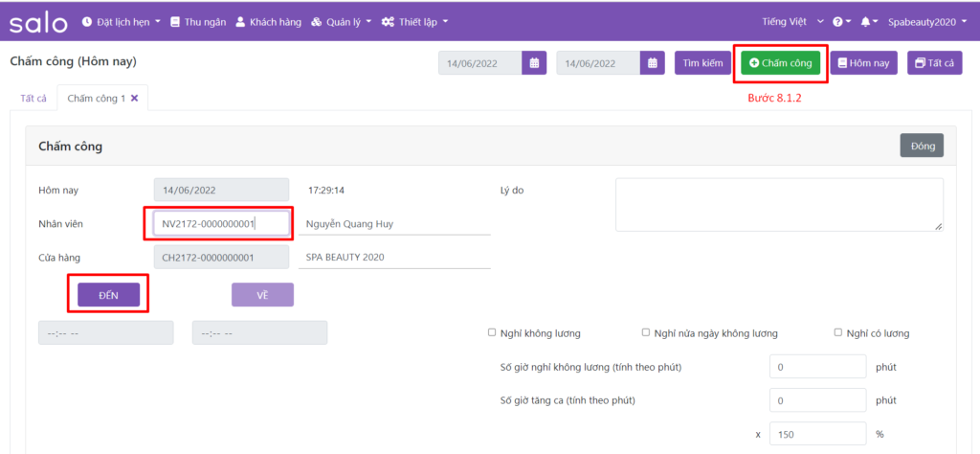This screenshot has width=980, height=454.
Task: Open calendar picker for start date
Action: [x=534, y=63]
